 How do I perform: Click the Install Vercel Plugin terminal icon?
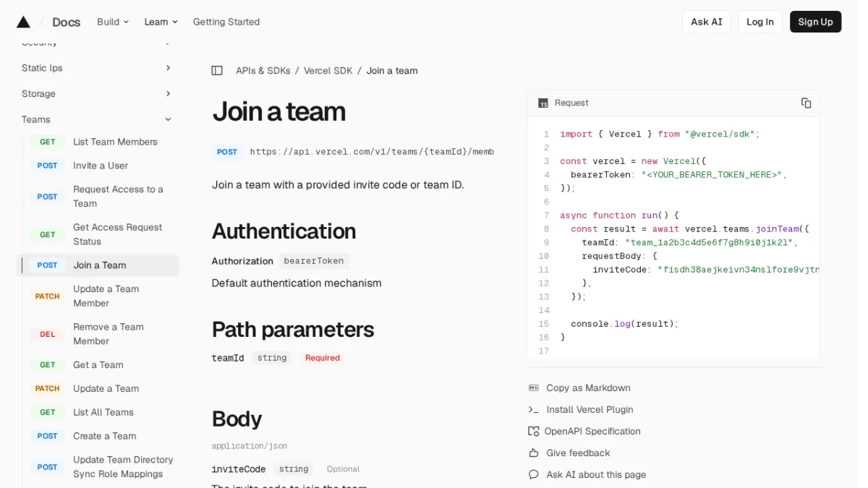click(534, 410)
